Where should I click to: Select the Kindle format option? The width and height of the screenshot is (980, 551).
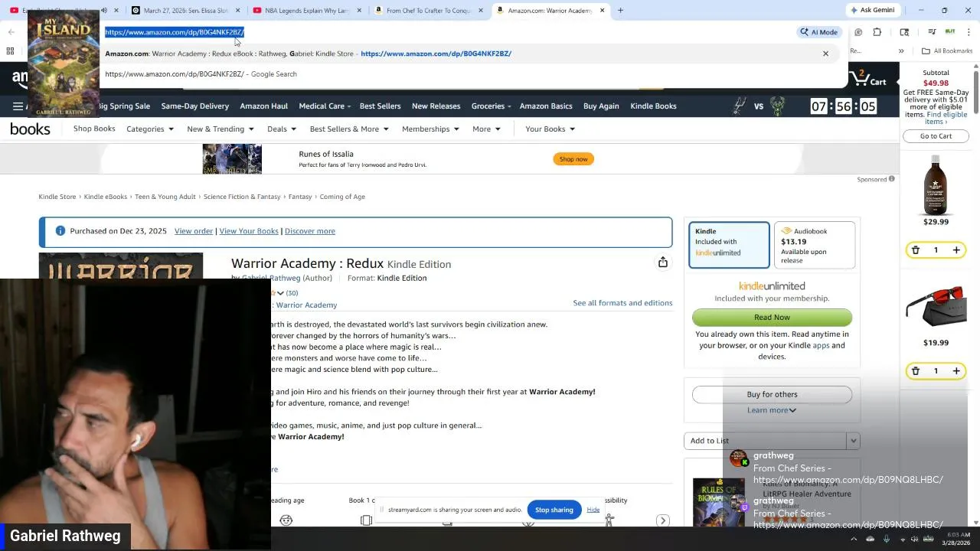(x=729, y=245)
